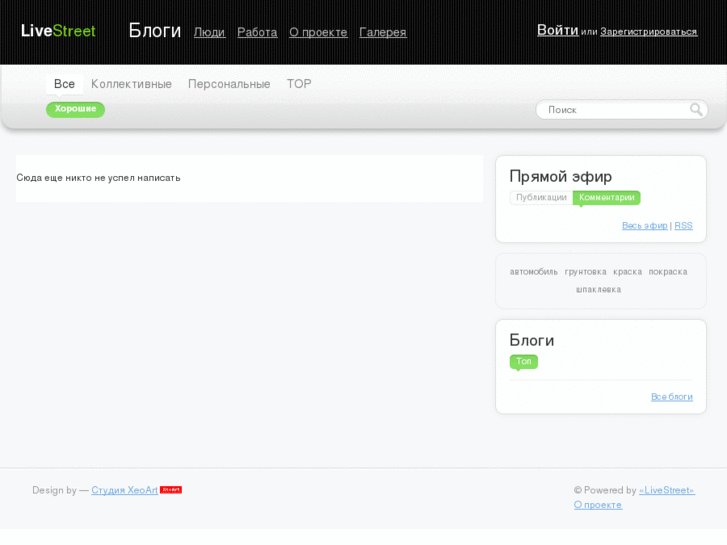Click the red XeoArt badge icon

click(x=171, y=490)
